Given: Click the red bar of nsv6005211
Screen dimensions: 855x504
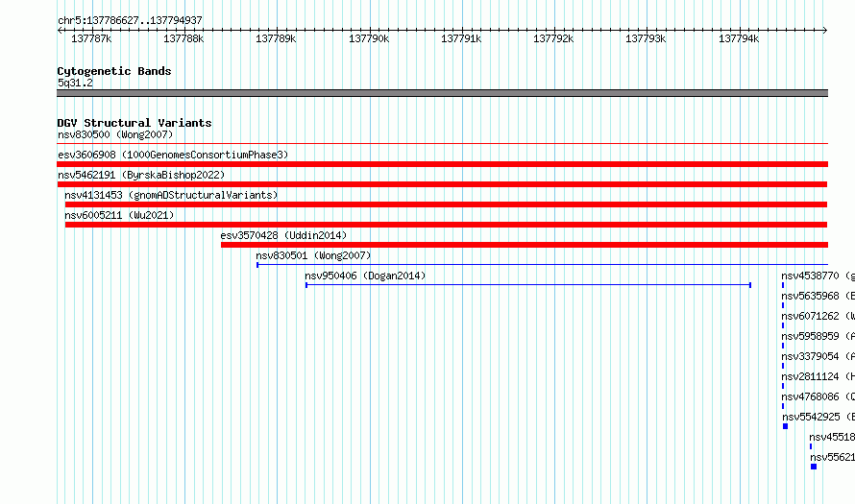Looking at the screenshot, I should coord(446,225).
